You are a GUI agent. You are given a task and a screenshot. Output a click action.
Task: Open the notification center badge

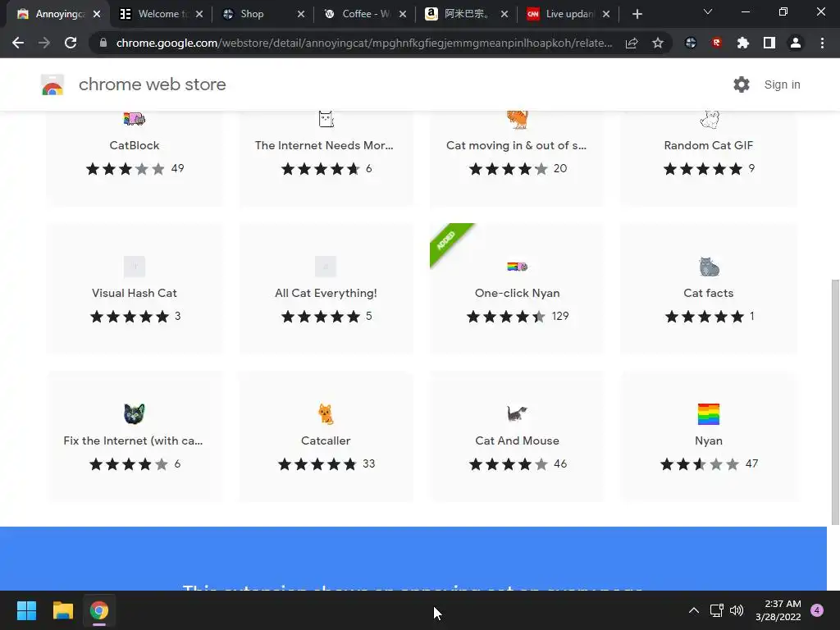point(817,610)
